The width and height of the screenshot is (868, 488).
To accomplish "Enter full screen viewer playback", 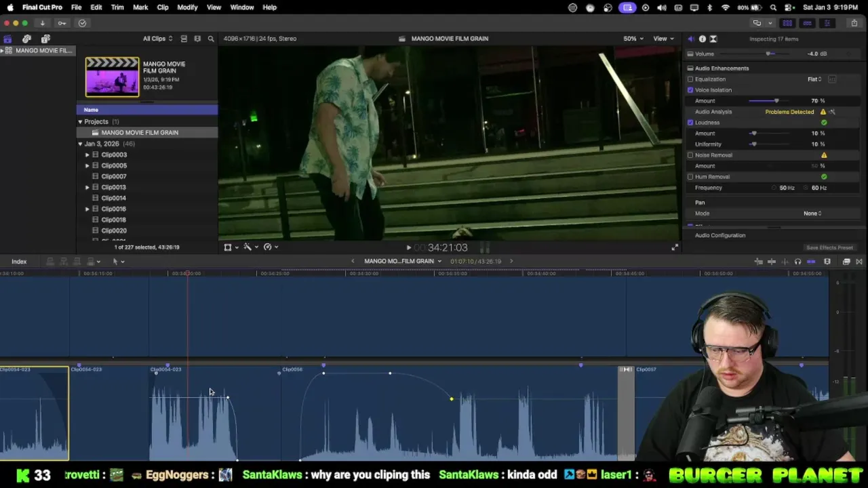I will (674, 247).
